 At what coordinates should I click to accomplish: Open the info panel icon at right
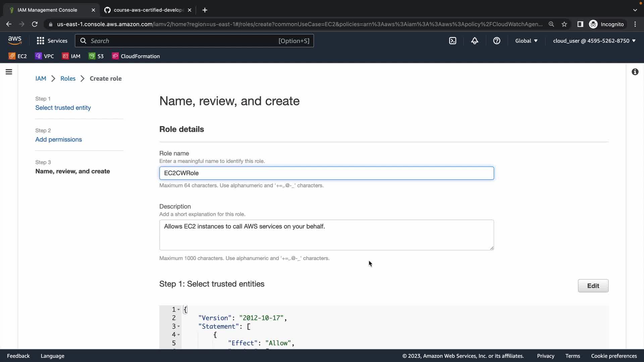tap(635, 72)
